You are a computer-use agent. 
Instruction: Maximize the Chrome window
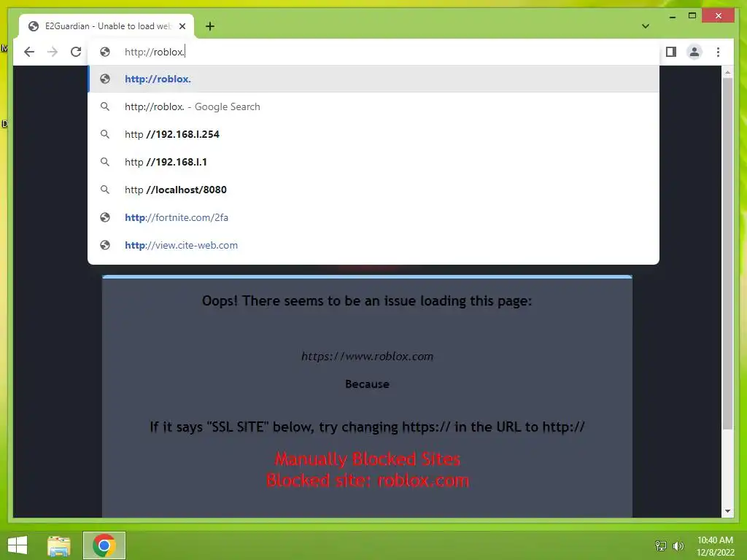(x=692, y=16)
